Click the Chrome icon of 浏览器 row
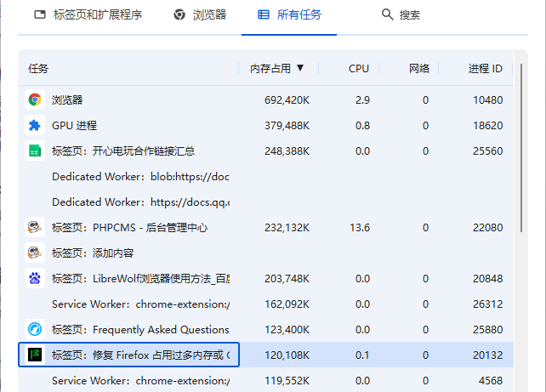This screenshot has height=392, width=546. (x=35, y=100)
